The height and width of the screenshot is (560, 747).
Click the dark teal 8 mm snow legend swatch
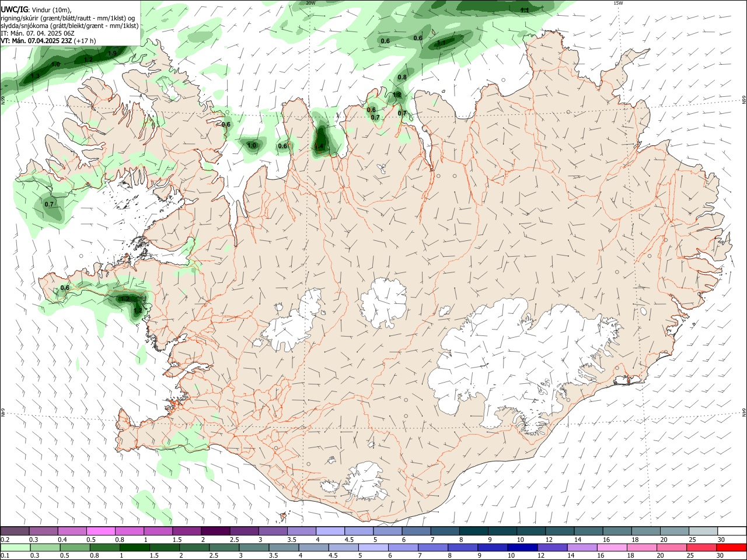[x=474, y=531]
